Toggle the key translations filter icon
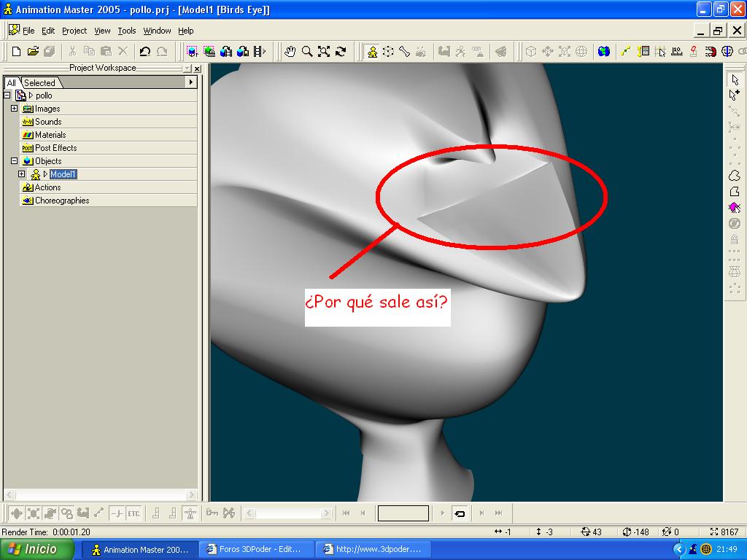747x560 pixels. coord(17,513)
